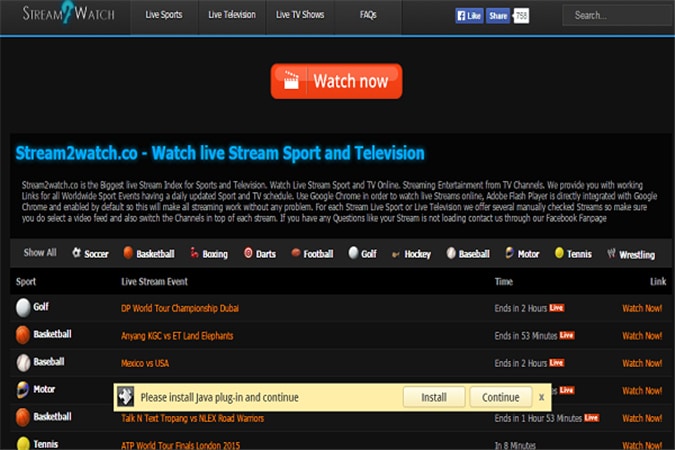
Task: Click Watch Now for Anyang KGC match
Action: [642, 335]
